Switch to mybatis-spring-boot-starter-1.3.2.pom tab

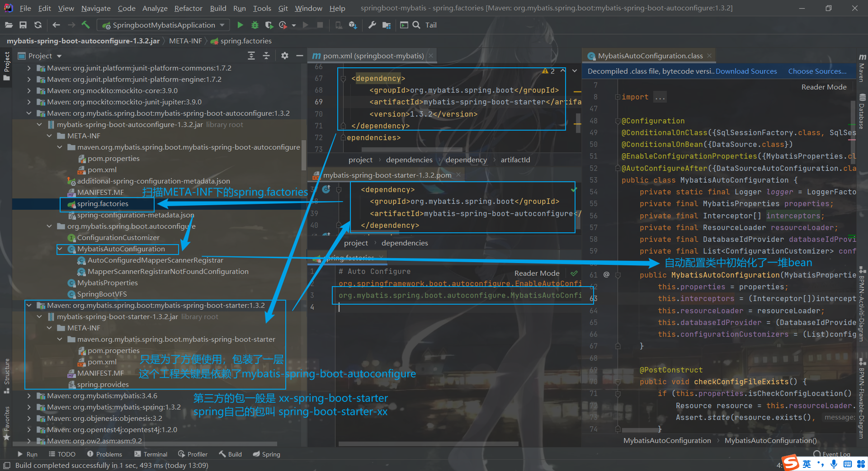387,175
